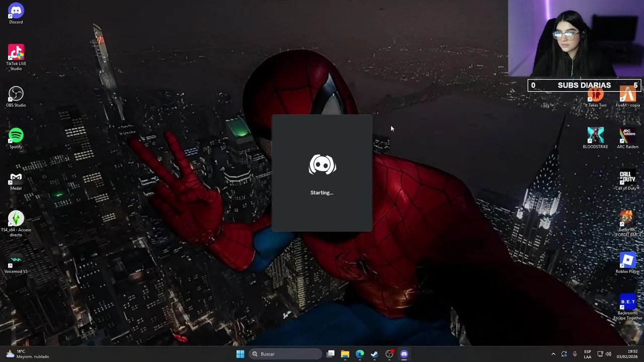This screenshot has height=362, width=644.
Task: Launch TikTok LIVE Studio shortcut
Action: pyautogui.click(x=16, y=57)
